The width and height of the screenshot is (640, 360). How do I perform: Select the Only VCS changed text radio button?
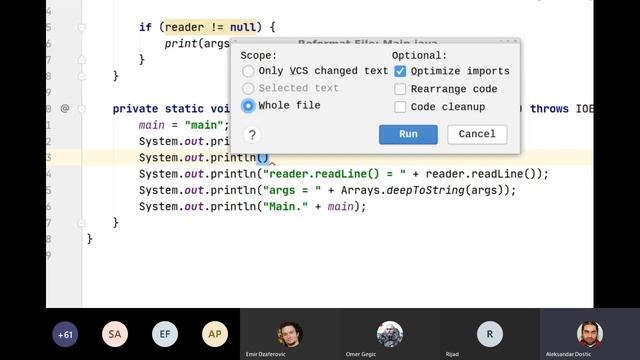point(248,71)
